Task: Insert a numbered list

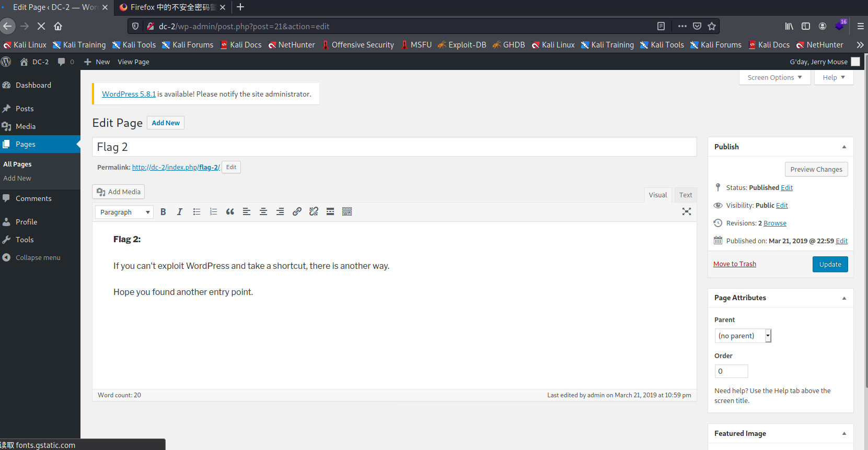Action: click(x=213, y=211)
